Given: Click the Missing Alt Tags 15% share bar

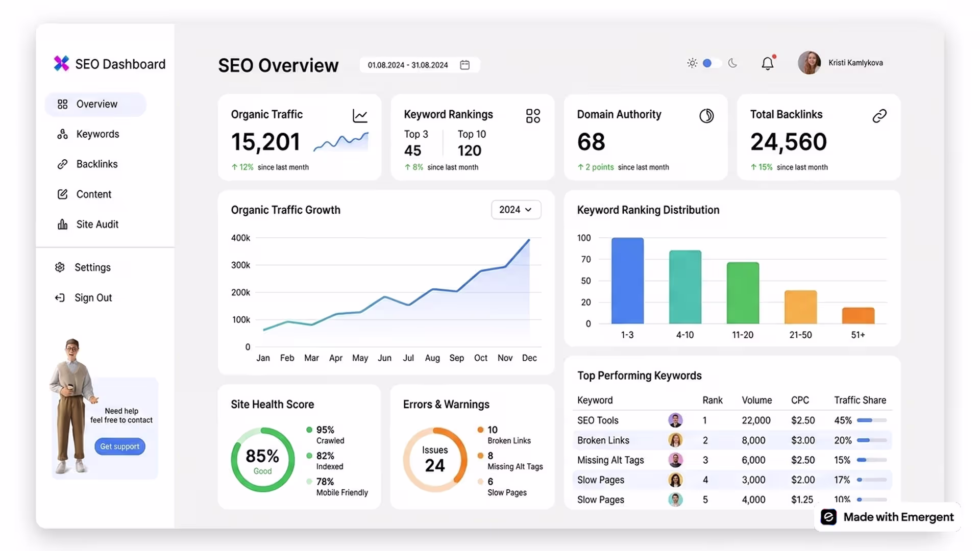Looking at the screenshot, I should 872,460.
